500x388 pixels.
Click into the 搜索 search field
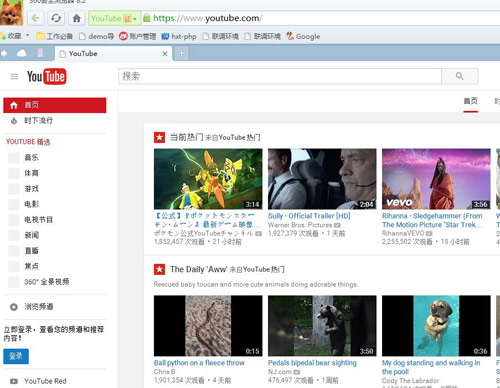[x=280, y=76]
